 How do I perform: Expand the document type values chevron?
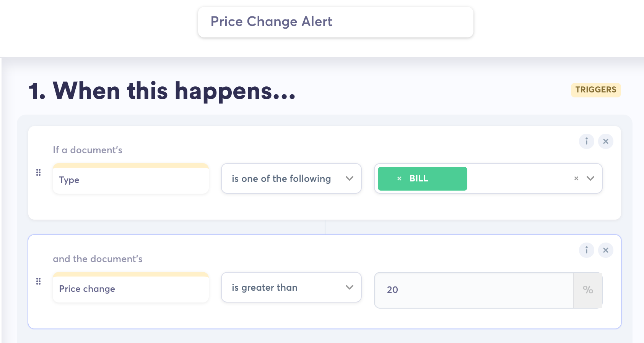(x=590, y=178)
